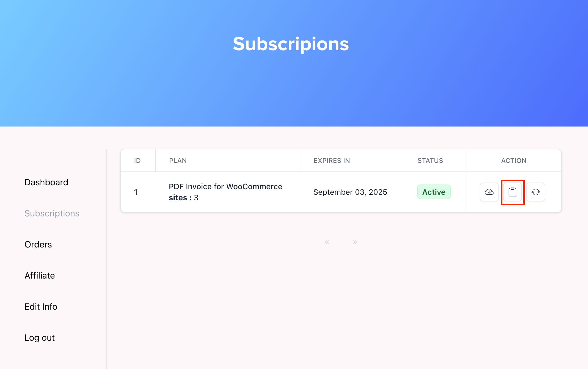The image size is (588, 369).
Task: Click subscription row ID number 1
Action: click(x=136, y=192)
